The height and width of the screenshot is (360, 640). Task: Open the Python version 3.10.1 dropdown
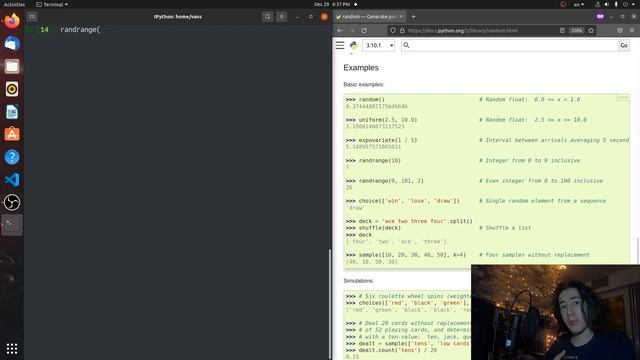click(x=379, y=45)
